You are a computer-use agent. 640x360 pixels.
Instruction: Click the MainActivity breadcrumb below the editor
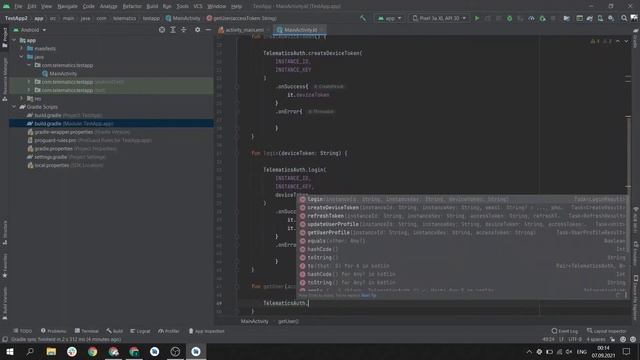tap(255, 321)
